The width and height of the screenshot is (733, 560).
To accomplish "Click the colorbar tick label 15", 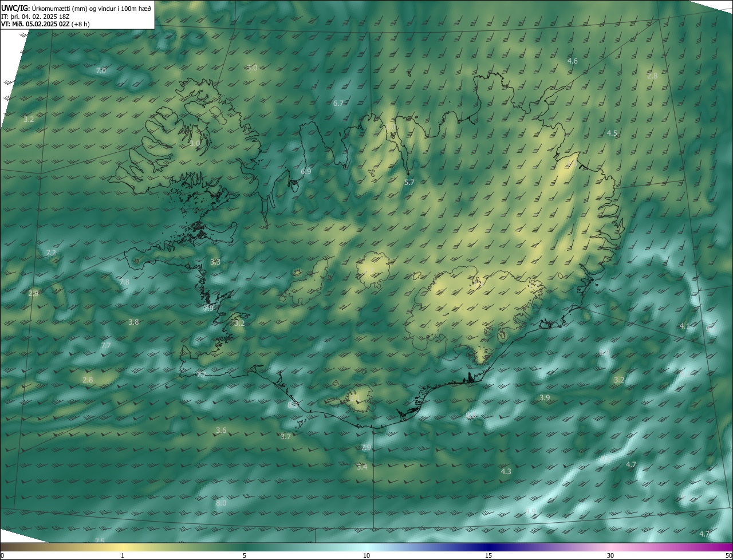I will point(488,555).
